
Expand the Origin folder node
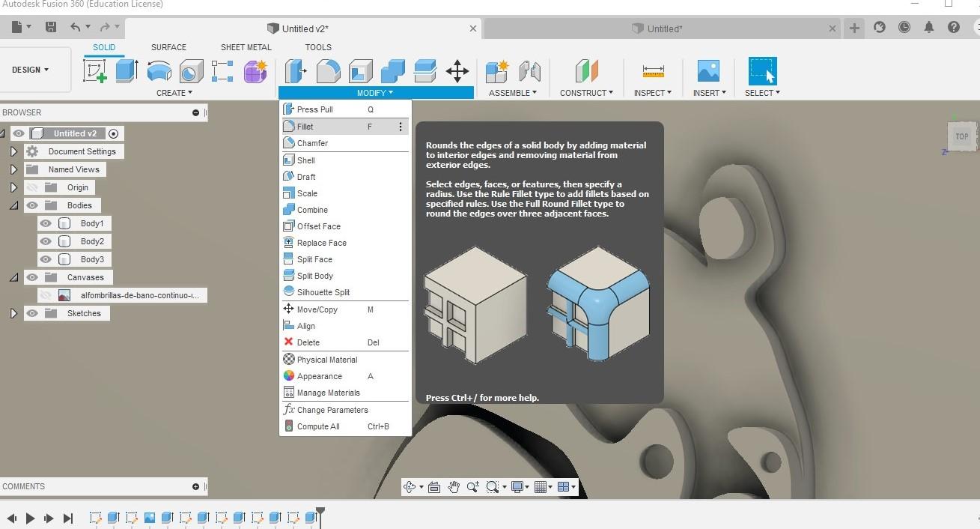[x=13, y=187]
